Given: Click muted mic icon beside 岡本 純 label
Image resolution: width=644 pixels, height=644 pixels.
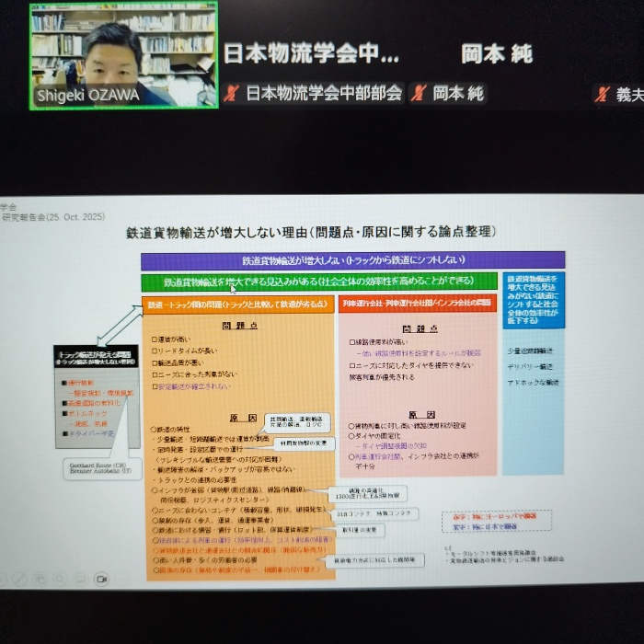Looking at the screenshot, I should [x=419, y=93].
